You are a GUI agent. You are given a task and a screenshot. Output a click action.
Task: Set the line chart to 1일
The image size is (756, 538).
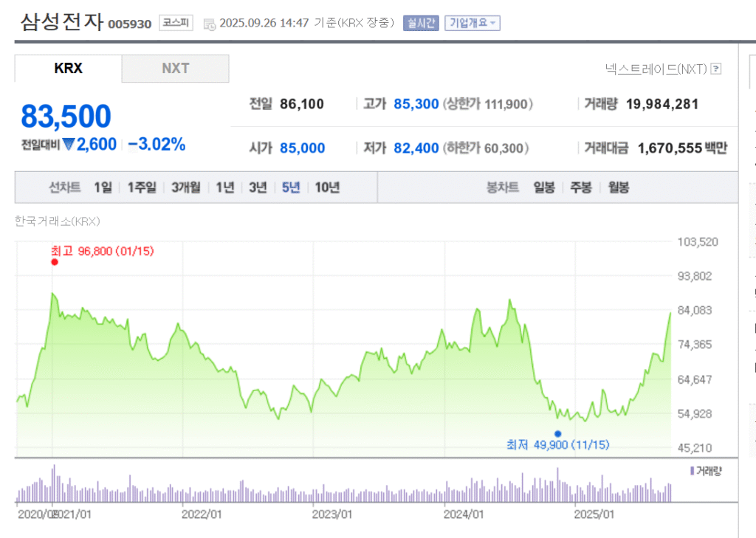tap(103, 187)
